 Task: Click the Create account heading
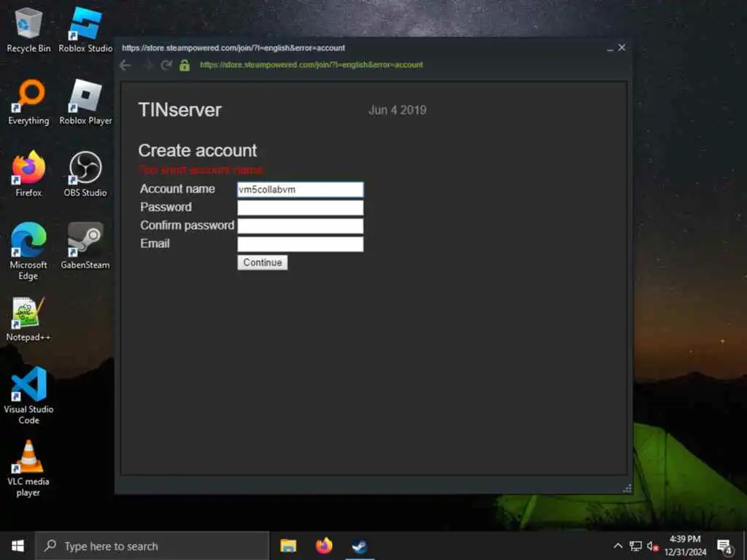pos(197,150)
